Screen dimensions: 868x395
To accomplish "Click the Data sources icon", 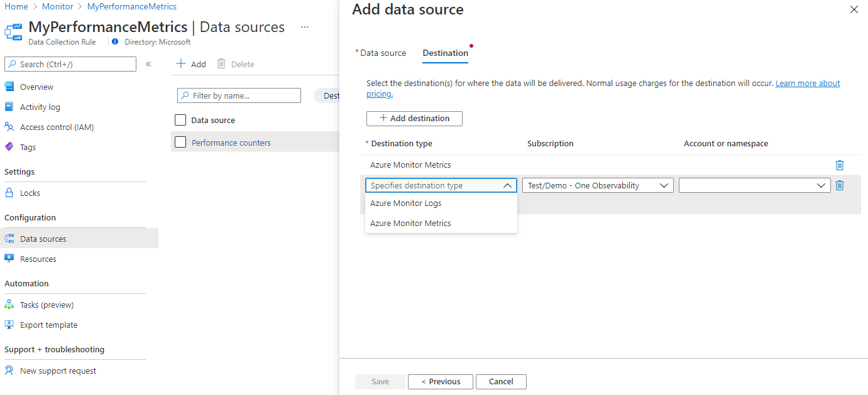I will (9, 239).
